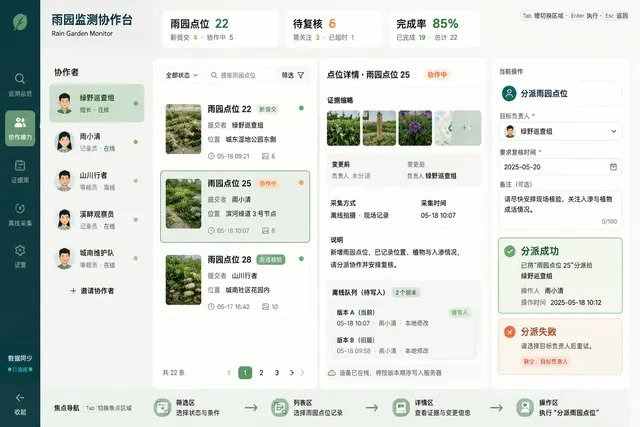Screen dimensions: 640x427
Task: Select collaborator 雨小清
Action: pyautogui.click(x=97, y=142)
